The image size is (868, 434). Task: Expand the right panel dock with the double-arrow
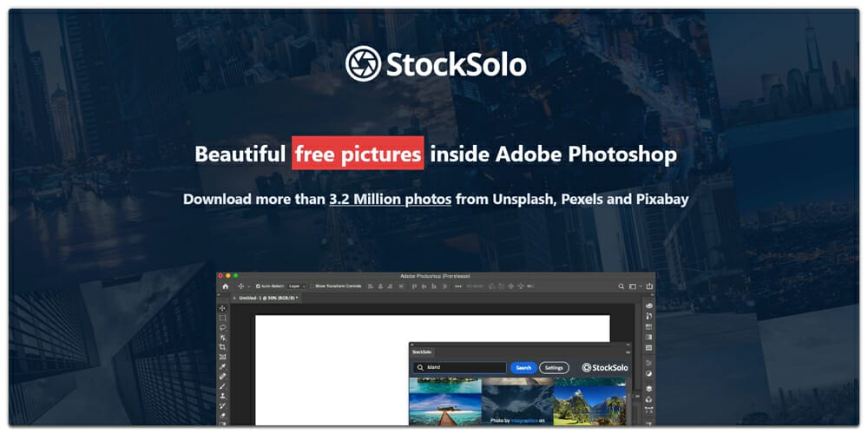point(652,295)
